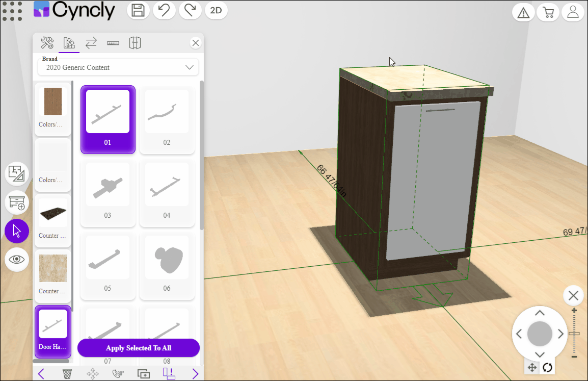
Task: Open the cabinet door configuration tab
Action: point(135,43)
